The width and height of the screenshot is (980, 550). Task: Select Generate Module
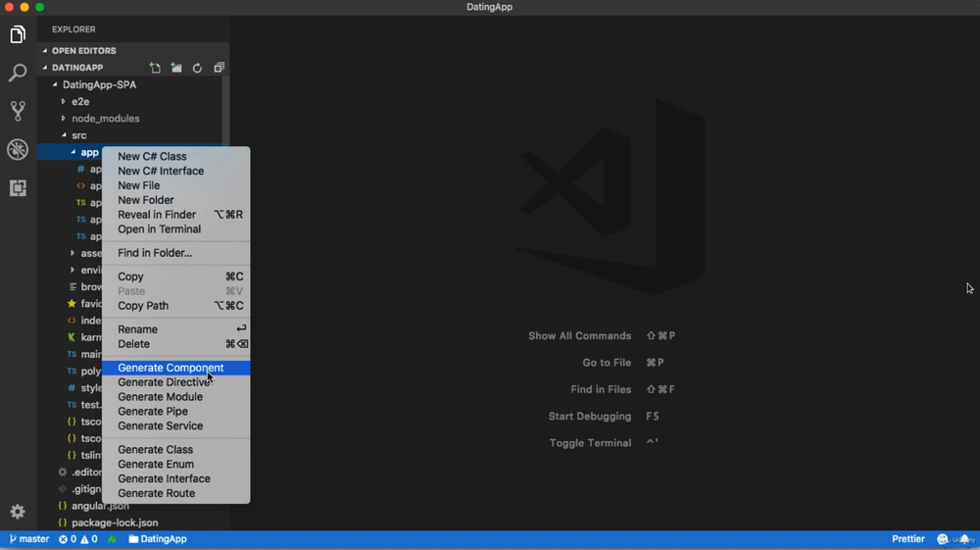click(175, 397)
